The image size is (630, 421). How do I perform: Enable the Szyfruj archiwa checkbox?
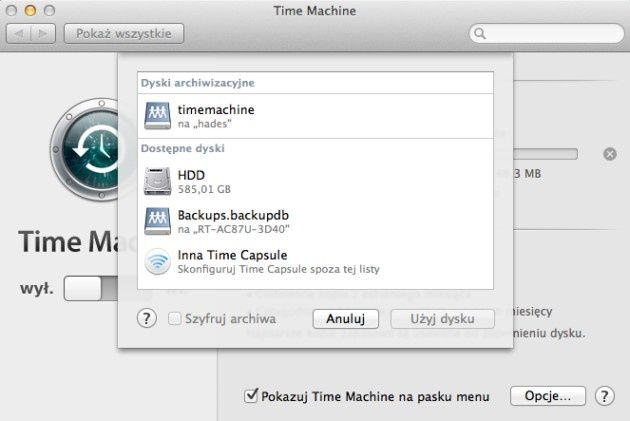[174, 319]
